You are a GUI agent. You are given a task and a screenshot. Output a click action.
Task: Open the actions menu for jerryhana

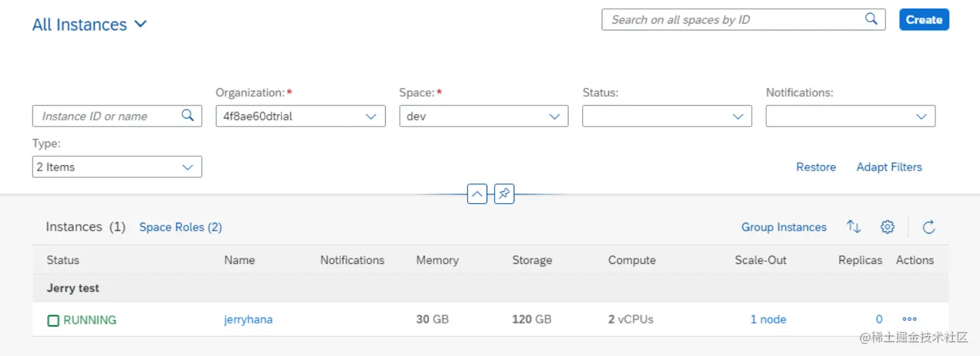909,319
